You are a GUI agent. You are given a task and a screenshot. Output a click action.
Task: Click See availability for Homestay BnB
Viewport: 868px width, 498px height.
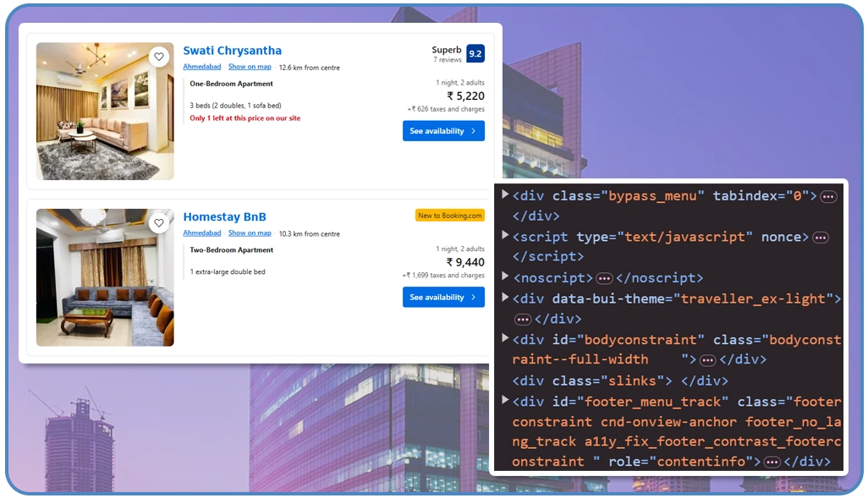coord(443,297)
